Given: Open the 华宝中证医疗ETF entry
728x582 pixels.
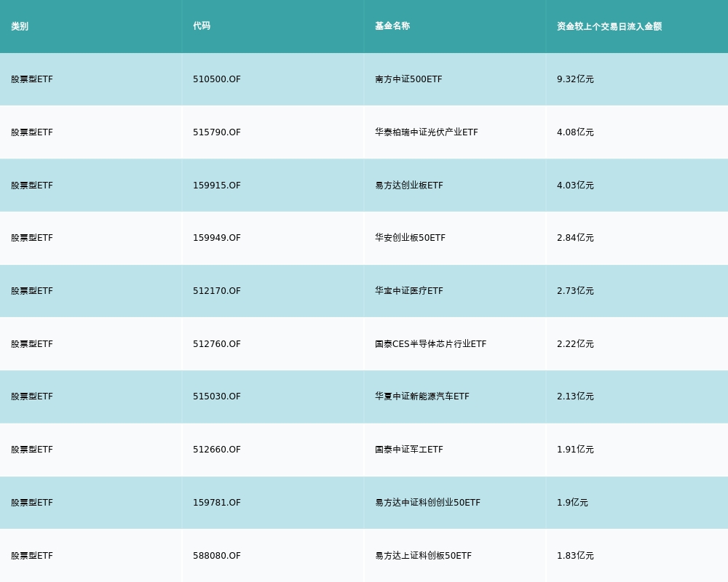Looking at the screenshot, I should point(409,291).
